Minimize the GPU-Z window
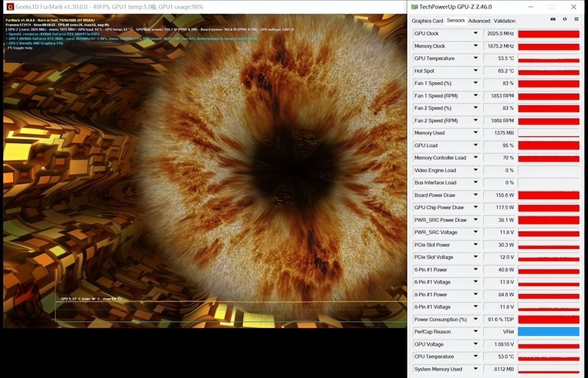 coord(531,7)
